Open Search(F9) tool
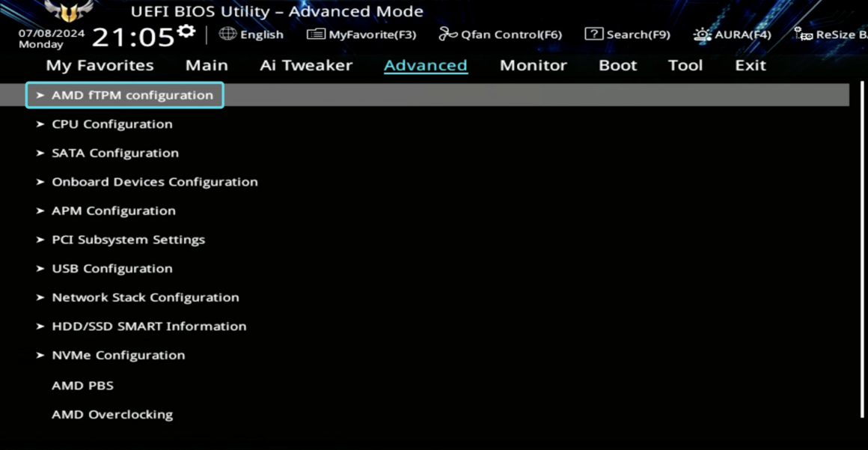Screen dimensions: 868x450 click(x=638, y=34)
